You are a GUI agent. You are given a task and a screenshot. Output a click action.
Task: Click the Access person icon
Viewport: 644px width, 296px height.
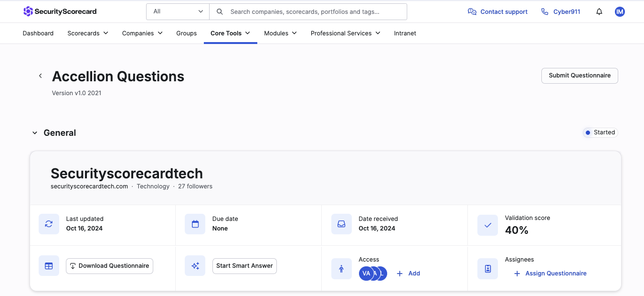point(341,269)
